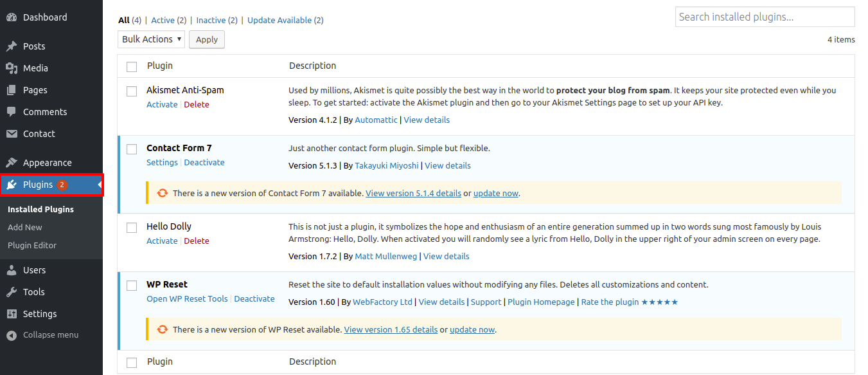Tick the select-all checkbox in table footer
The height and width of the screenshot is (375, 868).
pos(132,362)
